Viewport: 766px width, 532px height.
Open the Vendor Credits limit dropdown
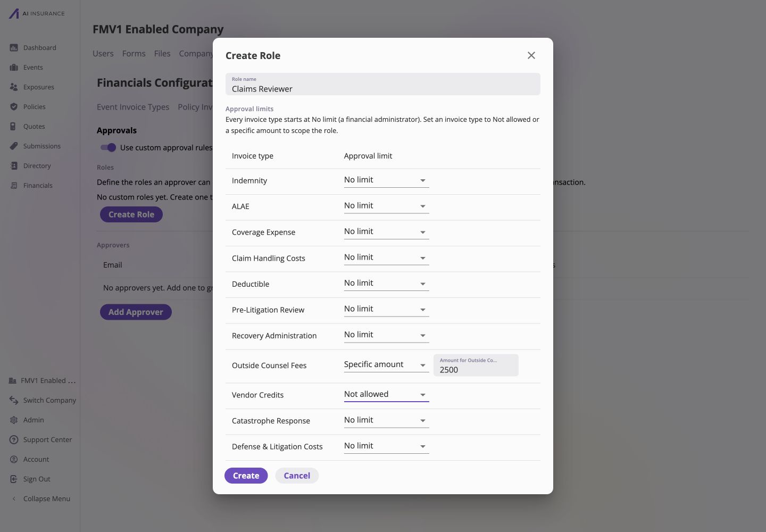386,395
